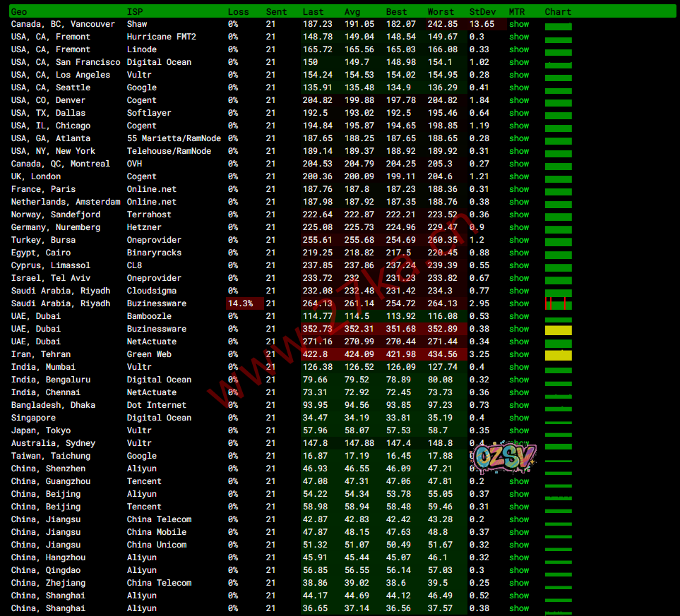Image resolution: width=680 pixels, height=616 pixels.
Task: Open the chart for Shaw Vancouver
Action: coord(558,27)
